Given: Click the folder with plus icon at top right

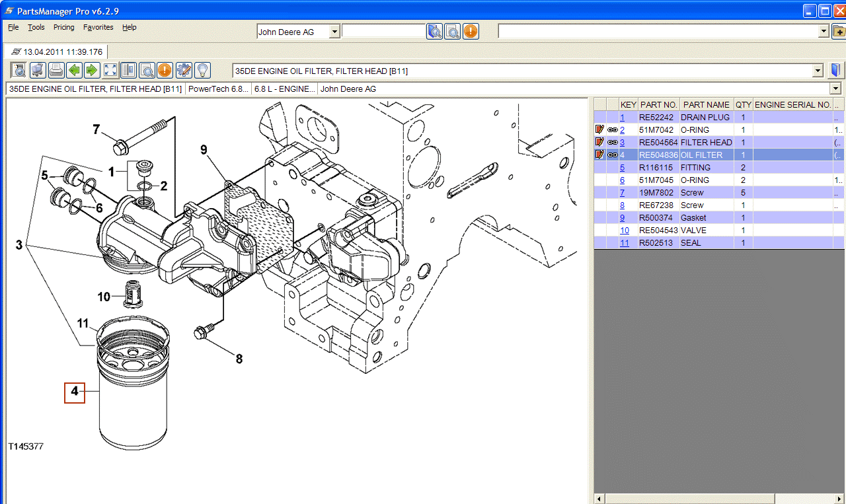Looking at the screenshot, I should [839, 31].
